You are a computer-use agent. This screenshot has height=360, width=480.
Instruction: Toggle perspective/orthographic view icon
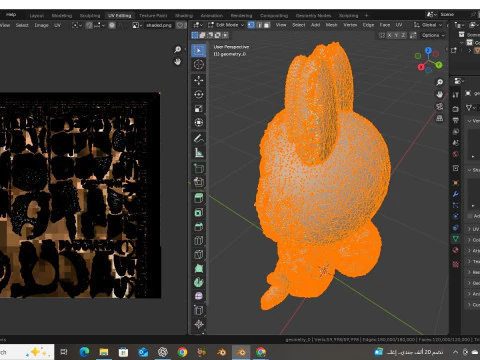coord(440,118)
